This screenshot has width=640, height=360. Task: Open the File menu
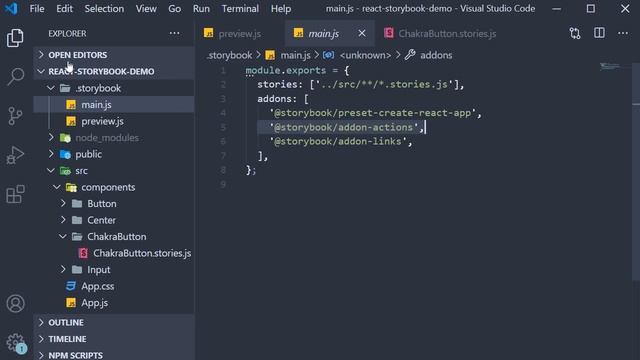tap(37, 9)
